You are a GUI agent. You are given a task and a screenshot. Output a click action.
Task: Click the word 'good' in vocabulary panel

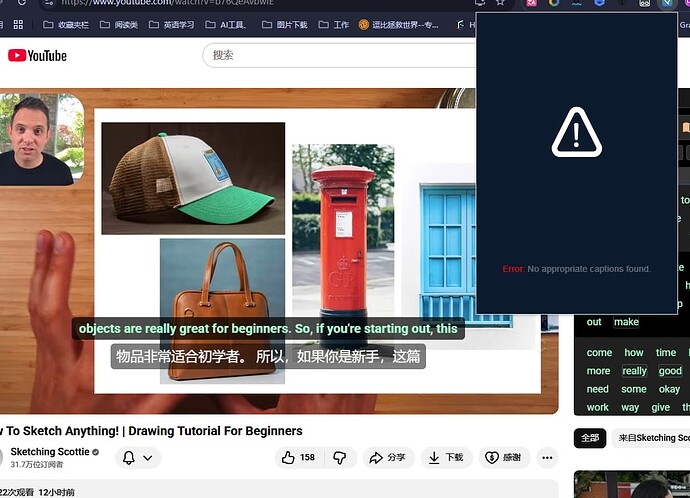(670, 371)
